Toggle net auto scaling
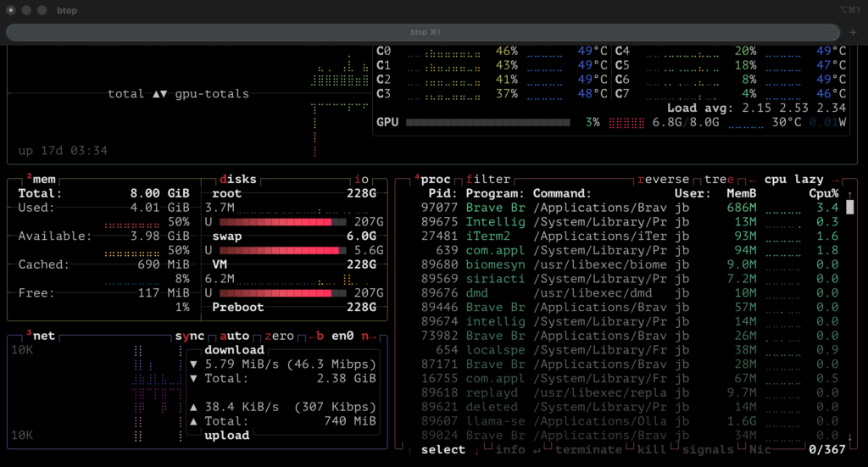The width and height of the screenshot is (868, 467). (x=234, y=336)
